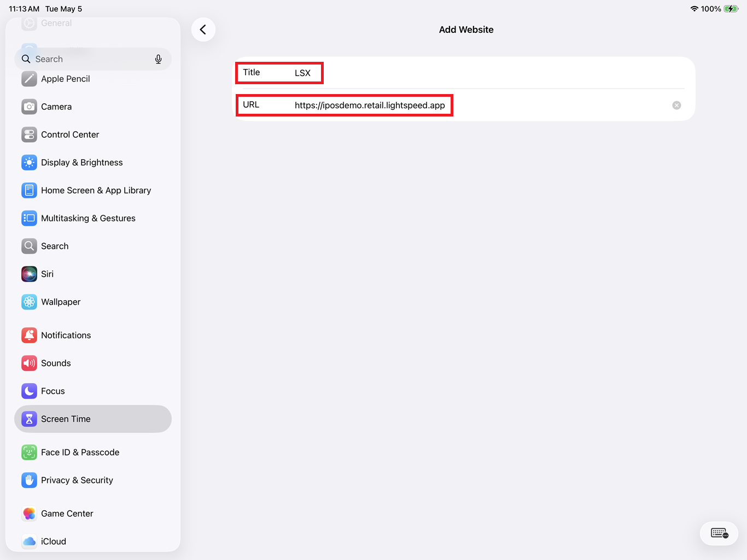The width and height of the screenshot is (747, 560).
Task: Tap the Sounds speaker icon
Action: 30,363
